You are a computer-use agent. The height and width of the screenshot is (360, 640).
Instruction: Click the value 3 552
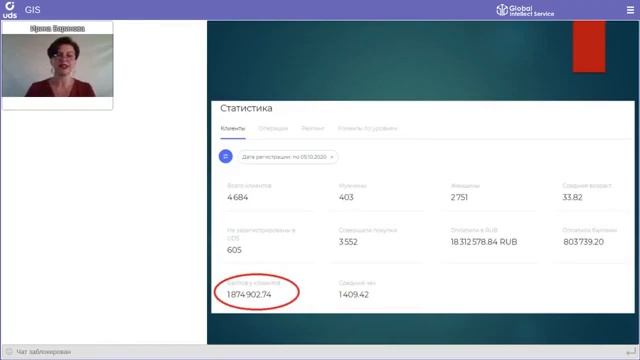(x=348, y=242)
